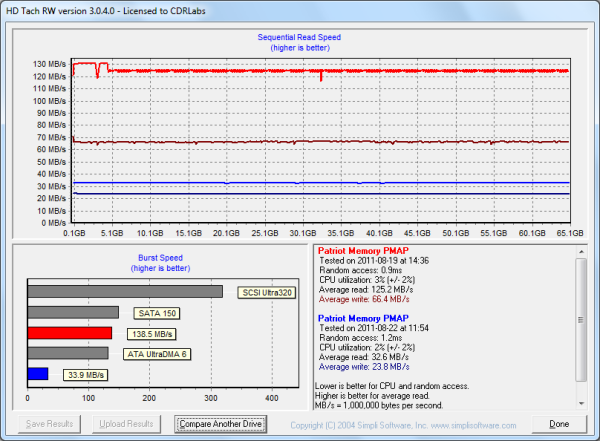Click the Upload Results button

pyautogui.click(x=126, y=424)
